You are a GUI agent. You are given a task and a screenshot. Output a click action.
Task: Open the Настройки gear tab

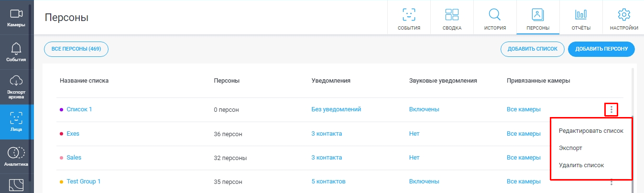[623, 18]
